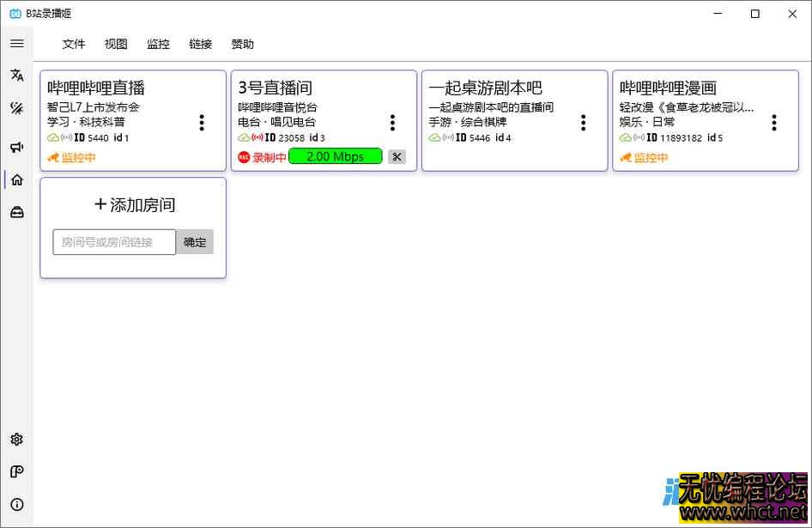Image resolution: width=812 pixels, height=528 pixels.
Task: Open the 链接 menu
Action: point(200,44)
